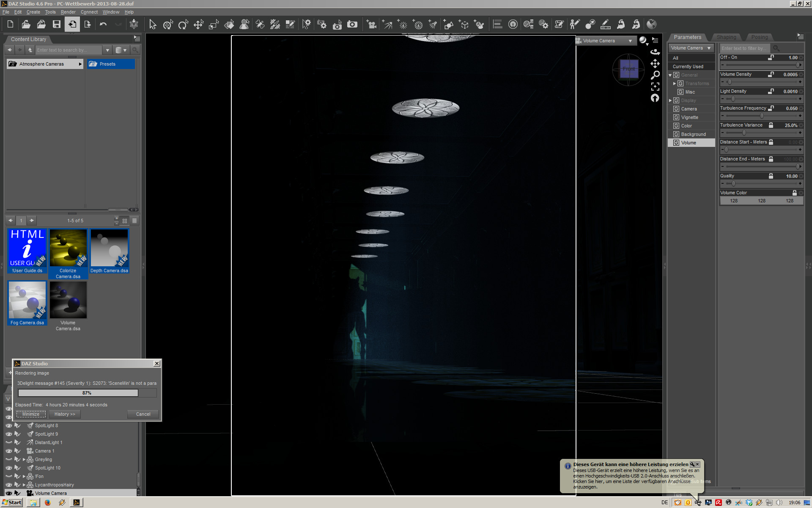Select the Node Selection arrow tool
Viewport: 812px width, 508px height.
(x=153, y=25)
